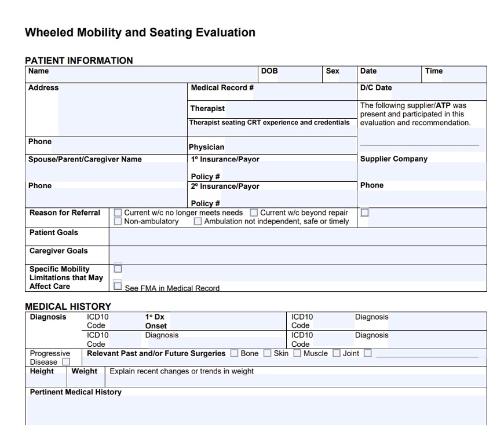Click the Policy # field under 2° Insurance

(x=288, y=203)
